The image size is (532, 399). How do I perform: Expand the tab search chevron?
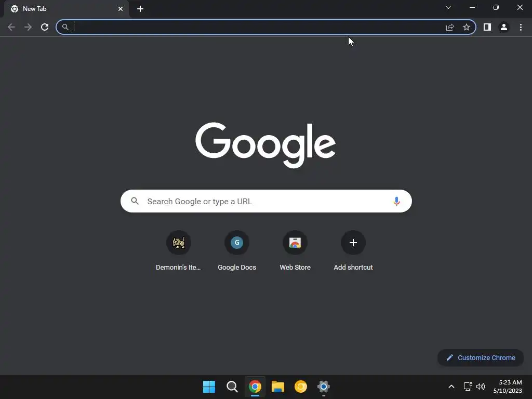[x=448, y=7]
